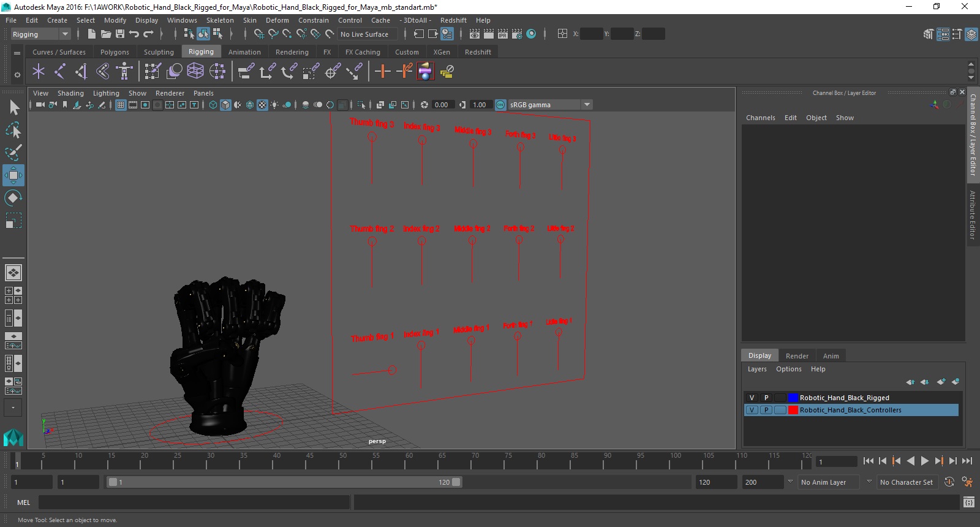Click the Redo arrow icon

pyautogui.click(x=148, y=34)
